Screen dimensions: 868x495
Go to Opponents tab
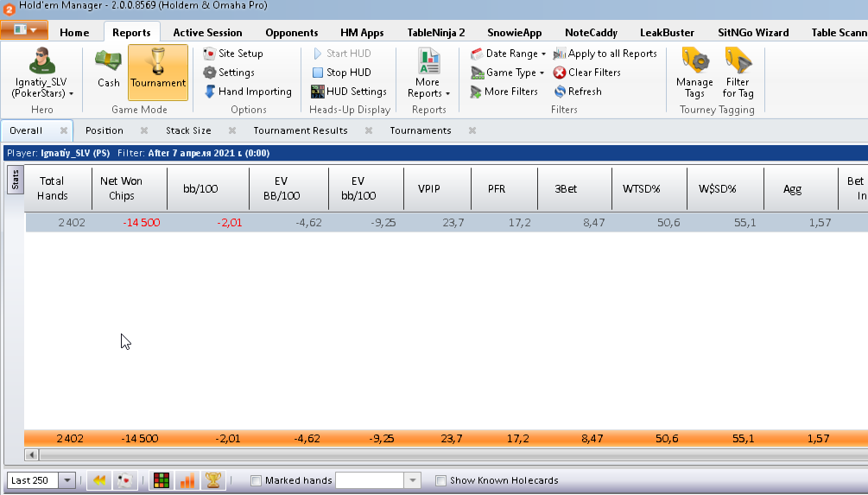point(292,33)
